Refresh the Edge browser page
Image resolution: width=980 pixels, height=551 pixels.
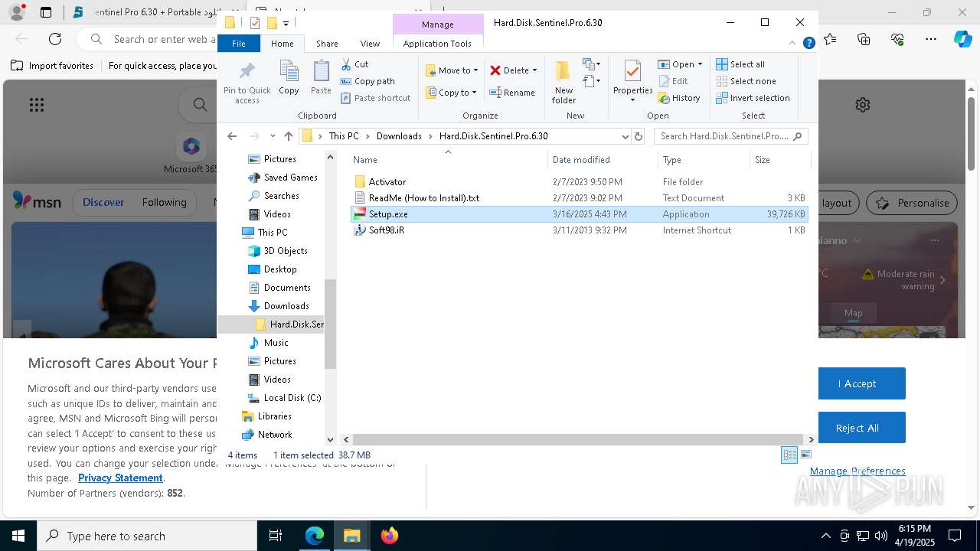pyautogui.click(x=55, y=38)
